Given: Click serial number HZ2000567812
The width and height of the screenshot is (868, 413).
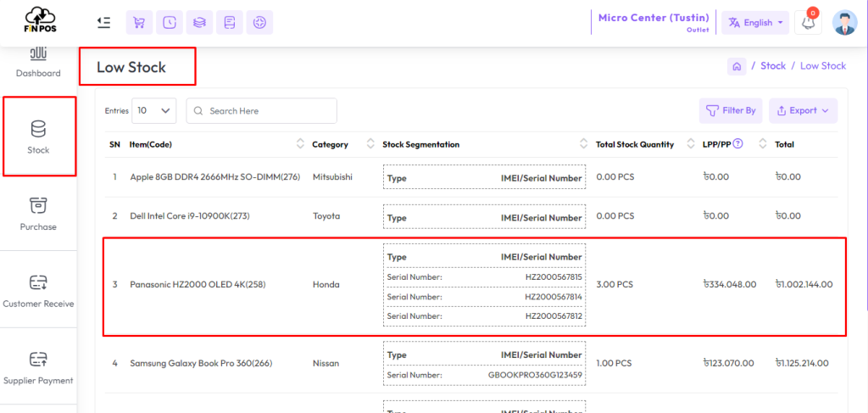Looking at the screenshot, I should pyautogui.click(x=554, y=316).
